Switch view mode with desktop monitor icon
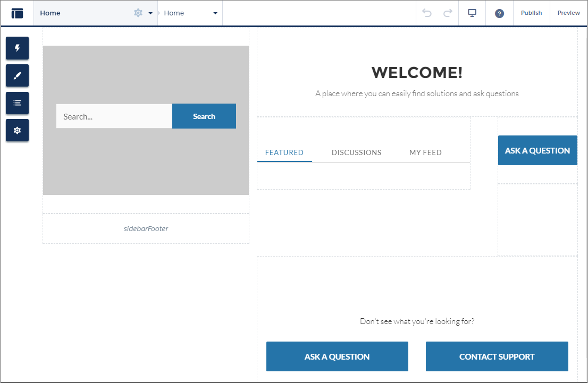Viewport: 588px width, 383px height. click(472, 13)
